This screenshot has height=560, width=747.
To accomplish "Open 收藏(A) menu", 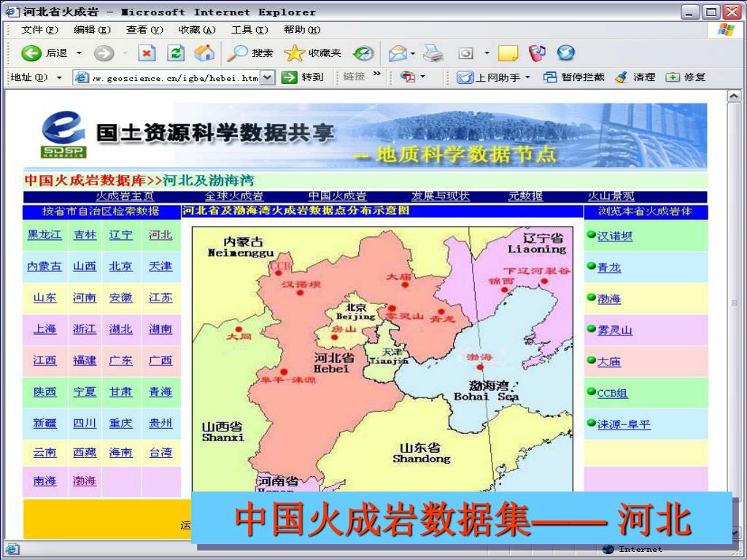I will 197,29.
